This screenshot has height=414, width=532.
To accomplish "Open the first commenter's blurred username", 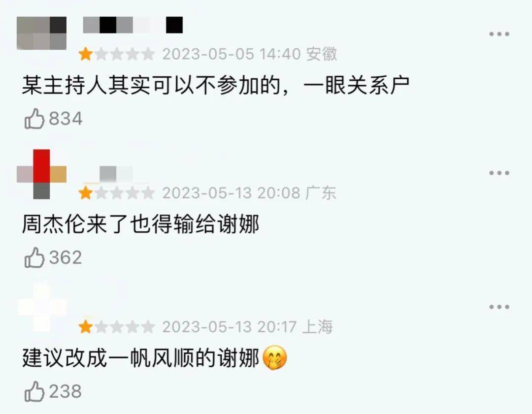I will [x=133, y=25].
